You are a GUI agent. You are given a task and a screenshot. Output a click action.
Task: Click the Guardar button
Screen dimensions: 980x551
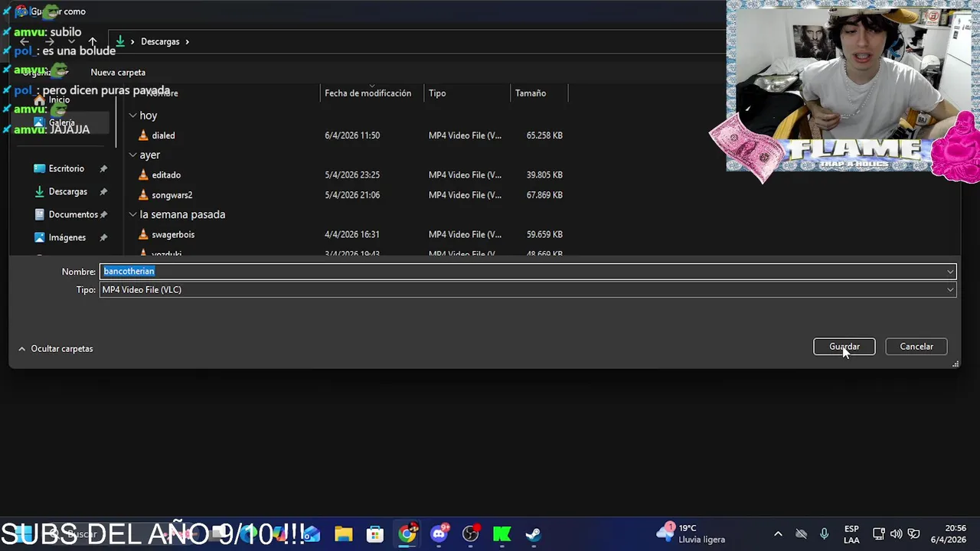844,347
